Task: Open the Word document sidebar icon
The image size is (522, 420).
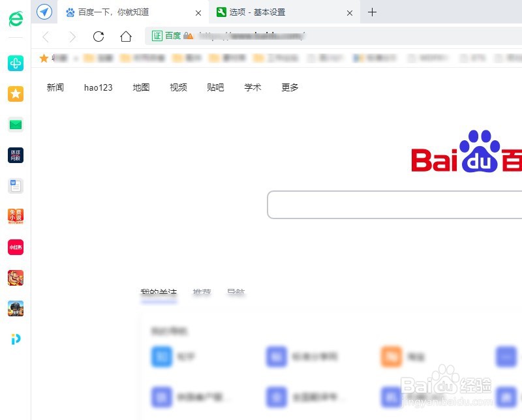Action: [x=16, y=186]
